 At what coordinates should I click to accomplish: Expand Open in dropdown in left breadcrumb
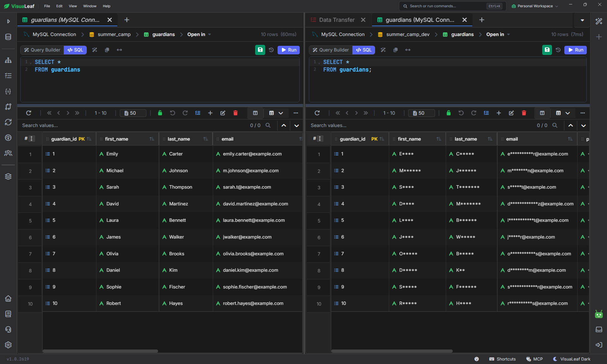coord(199,34)
